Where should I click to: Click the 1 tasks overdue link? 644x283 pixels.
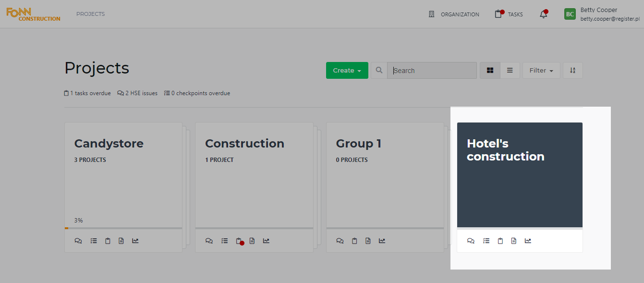[87, 93]
